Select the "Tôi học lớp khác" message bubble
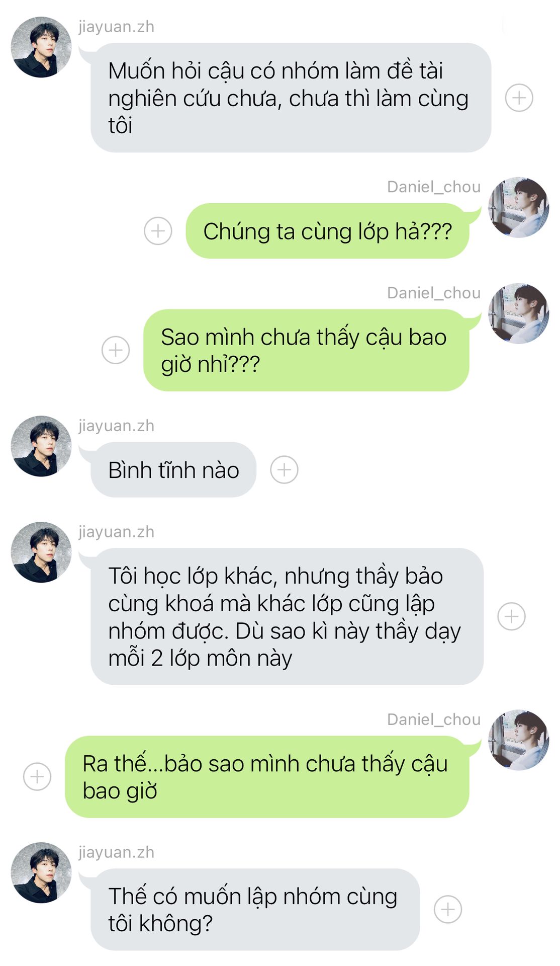 tap(287, 616)
